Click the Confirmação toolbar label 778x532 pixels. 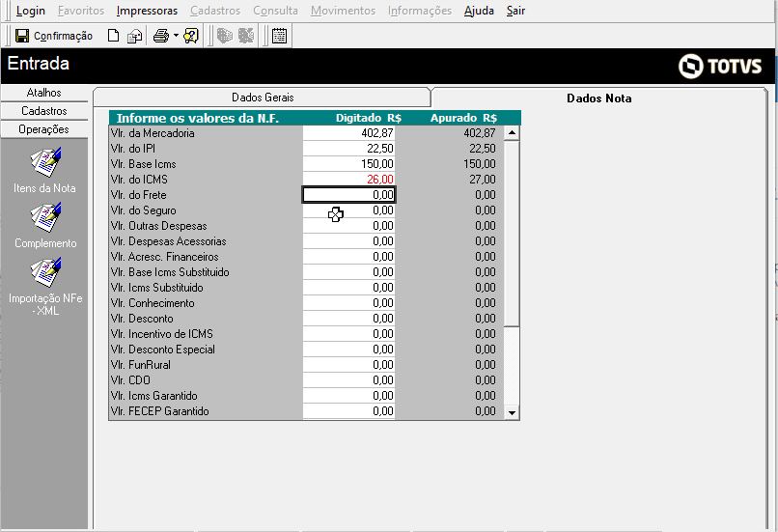point(63,36)
